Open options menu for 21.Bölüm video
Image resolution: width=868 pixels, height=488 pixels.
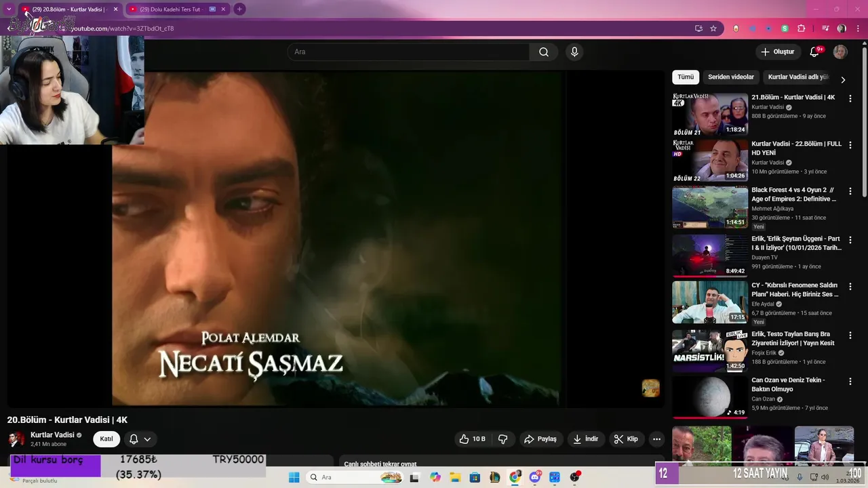click(850, 98)
